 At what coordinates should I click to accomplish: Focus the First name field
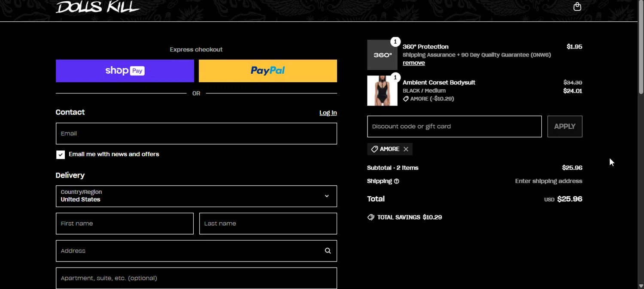click(125, 223)
